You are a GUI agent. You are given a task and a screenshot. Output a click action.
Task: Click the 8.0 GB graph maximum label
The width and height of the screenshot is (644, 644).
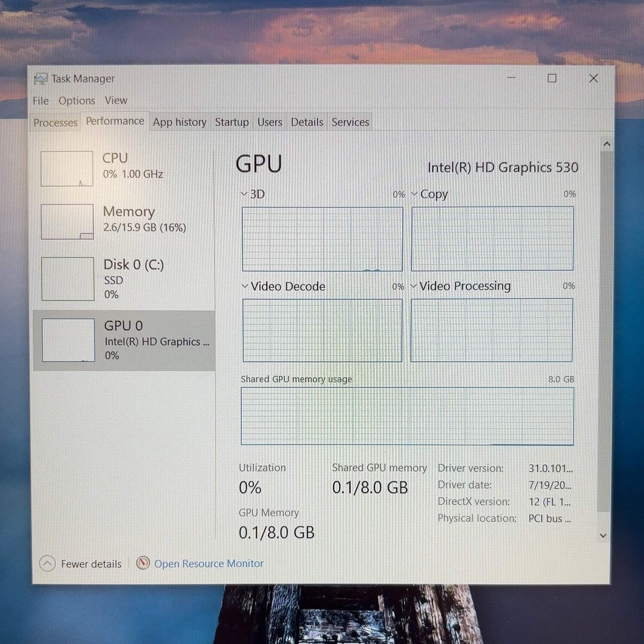pos(561,379)
